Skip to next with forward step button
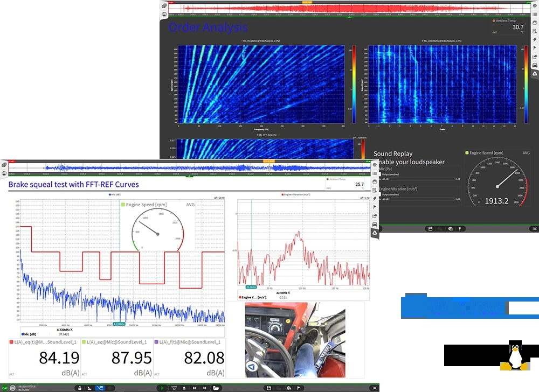This screenshot has width=539, height=392. pyautogui.click(x=204, y=388)
